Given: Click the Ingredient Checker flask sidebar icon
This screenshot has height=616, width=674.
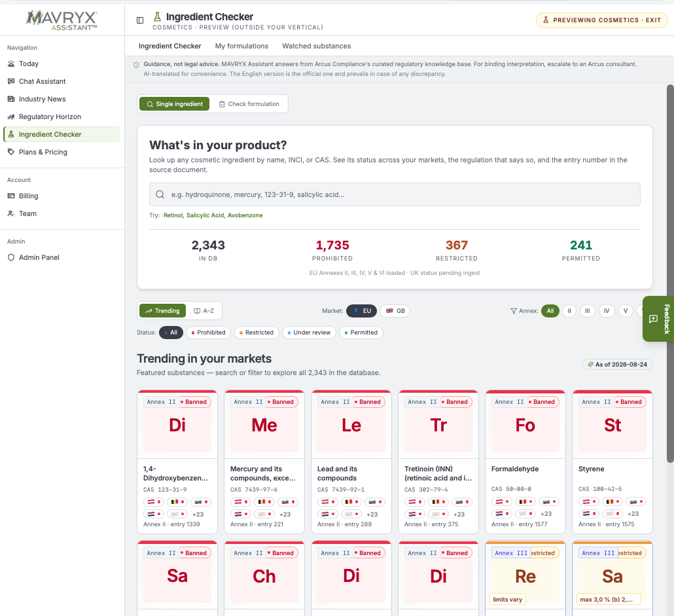Looking at the screenshot, I should click(11, 134).
